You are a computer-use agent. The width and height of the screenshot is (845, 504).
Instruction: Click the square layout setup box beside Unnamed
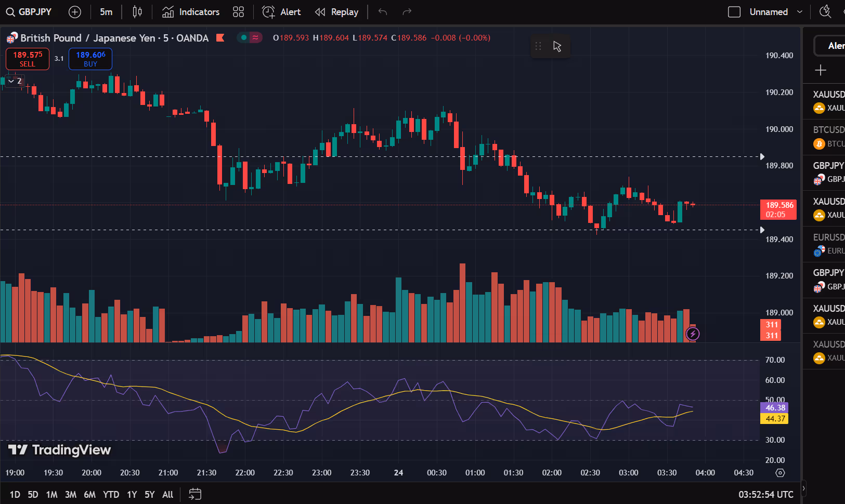point(734,12)
